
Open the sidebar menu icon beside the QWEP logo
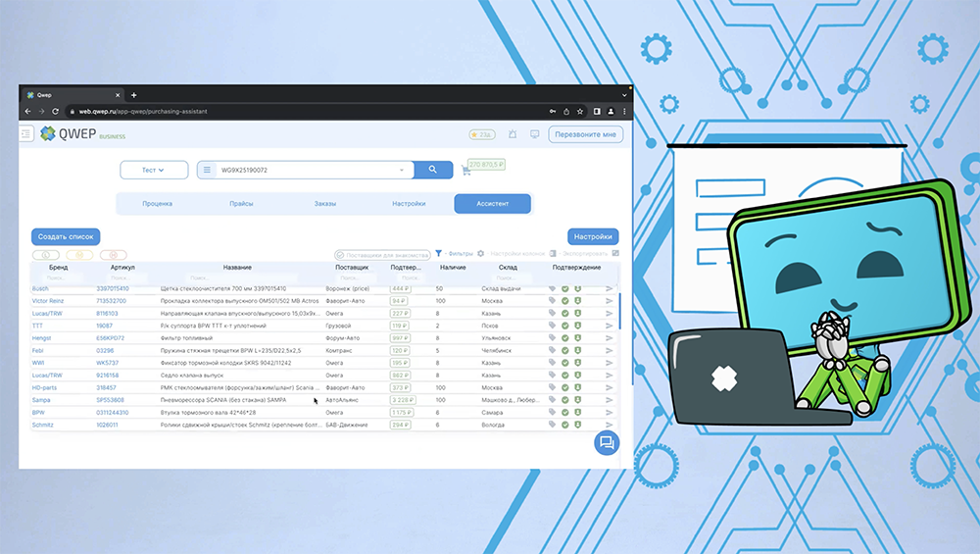point(25,133)
